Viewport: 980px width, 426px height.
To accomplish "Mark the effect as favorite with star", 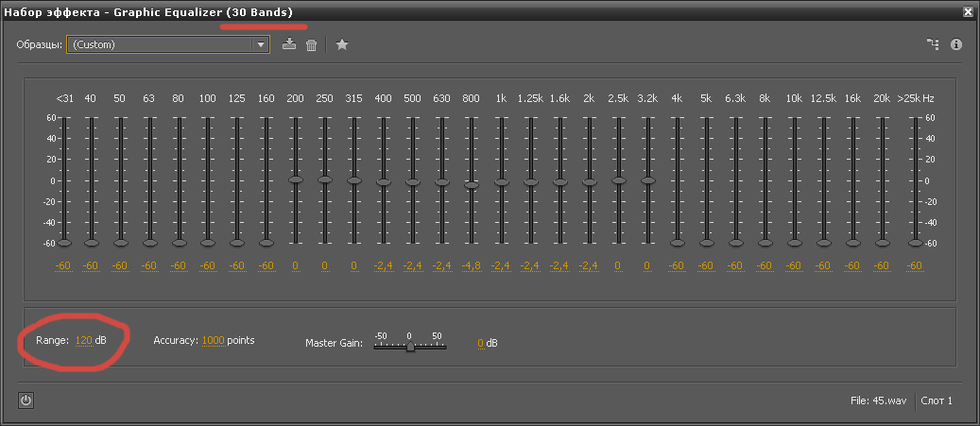I will point(342,44).
